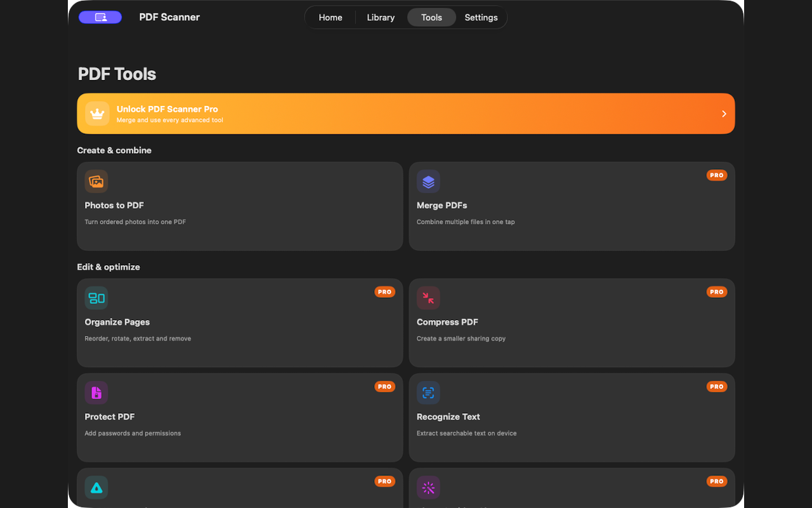Click the Unlock PDF Scanner Pro banner title

point(167,109)
